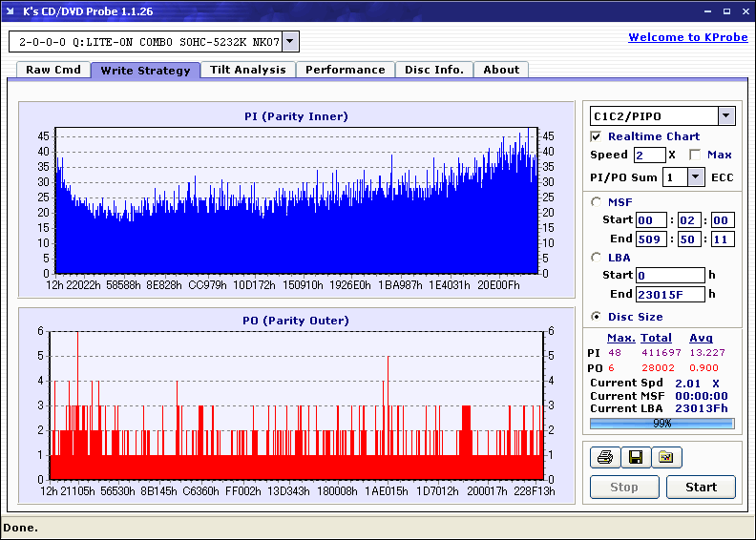Screen dimensions: 756x540
Task: Expand the C1C2/PIPO test type dropdown
Action: tap(725, 116)
